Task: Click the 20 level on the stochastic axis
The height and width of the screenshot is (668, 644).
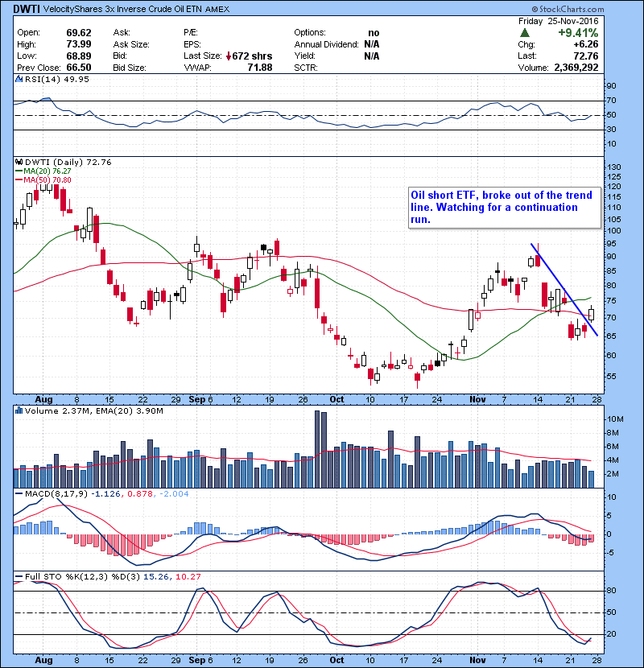Action: pos(611,634)
